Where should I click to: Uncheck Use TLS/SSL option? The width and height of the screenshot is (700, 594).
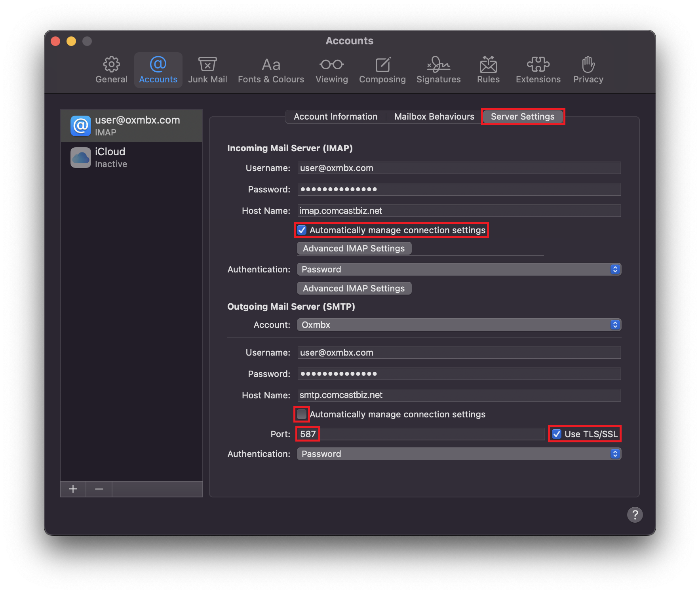click(557, 434)
